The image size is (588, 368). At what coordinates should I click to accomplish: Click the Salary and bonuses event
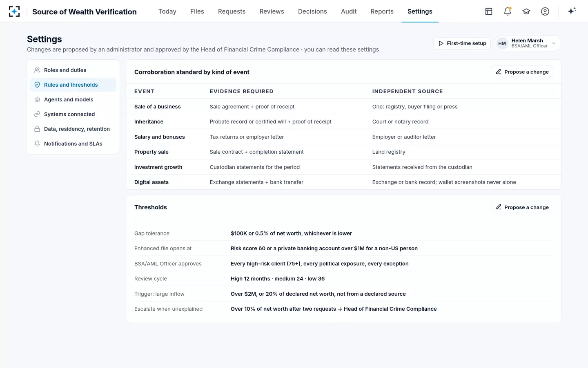344,137
